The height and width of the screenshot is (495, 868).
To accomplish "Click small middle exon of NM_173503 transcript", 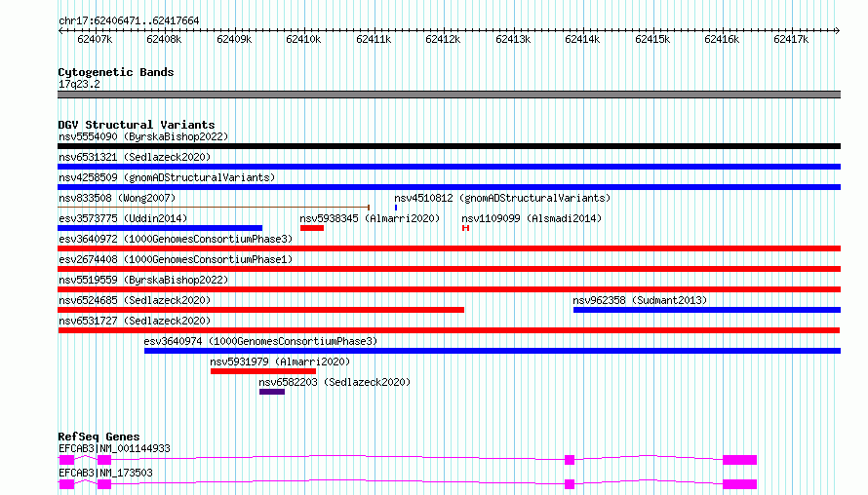I will click(x=570, y=484).
